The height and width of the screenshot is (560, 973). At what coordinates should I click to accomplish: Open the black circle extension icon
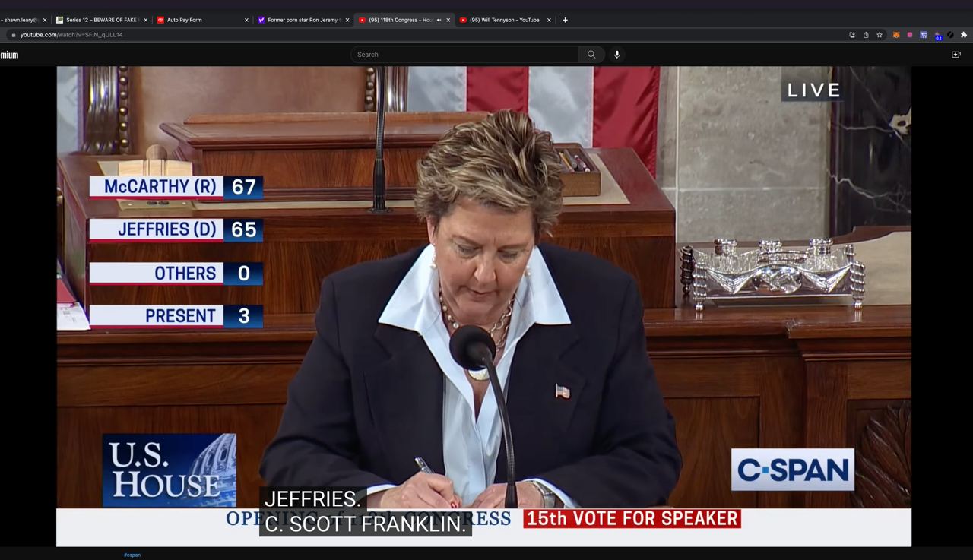pos(951,35)
